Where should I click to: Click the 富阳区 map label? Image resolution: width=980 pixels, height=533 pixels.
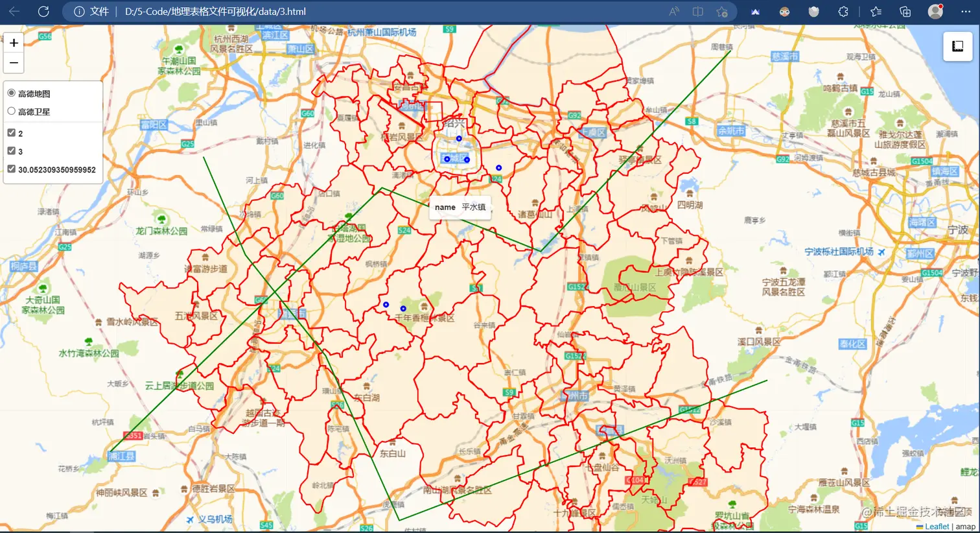[x=154, y=124]
